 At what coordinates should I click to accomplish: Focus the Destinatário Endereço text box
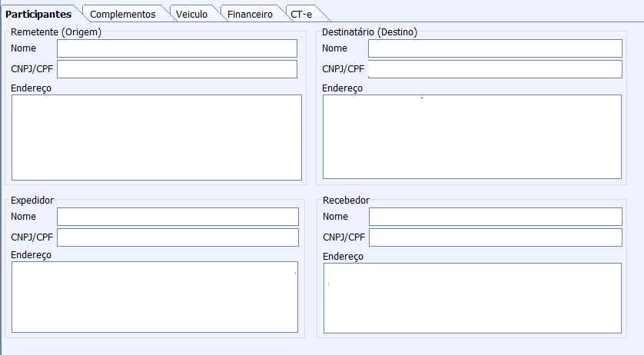coord(472,138)
